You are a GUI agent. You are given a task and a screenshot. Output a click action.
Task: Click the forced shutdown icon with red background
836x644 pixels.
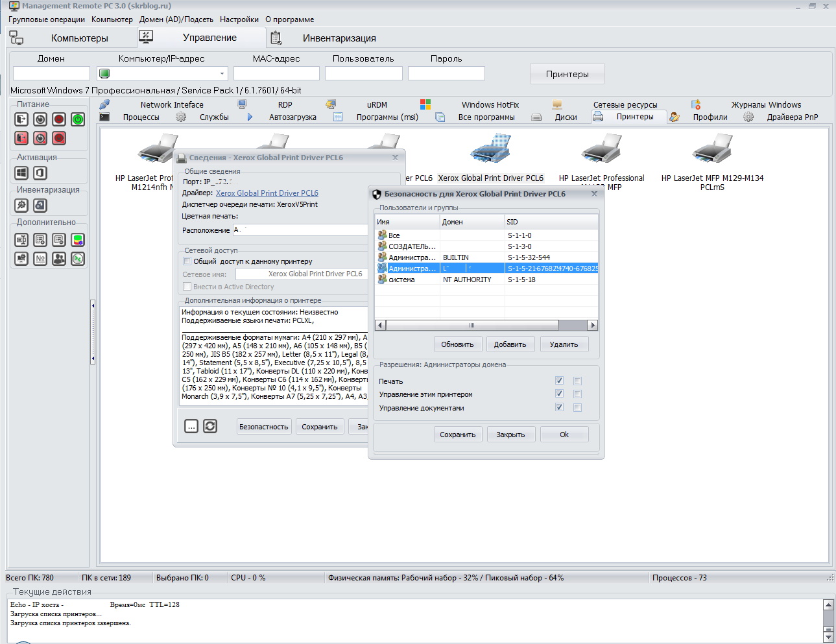click(x=59, y=138)
